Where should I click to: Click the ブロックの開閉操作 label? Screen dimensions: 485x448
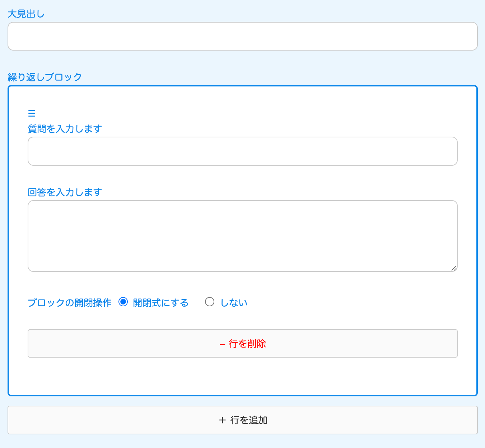[x=69, y=303]
